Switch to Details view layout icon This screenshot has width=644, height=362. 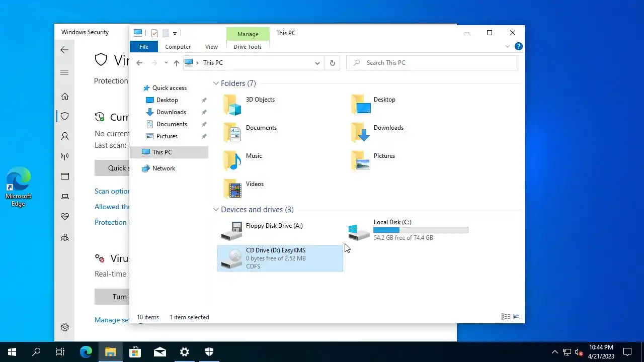[506, 317]
